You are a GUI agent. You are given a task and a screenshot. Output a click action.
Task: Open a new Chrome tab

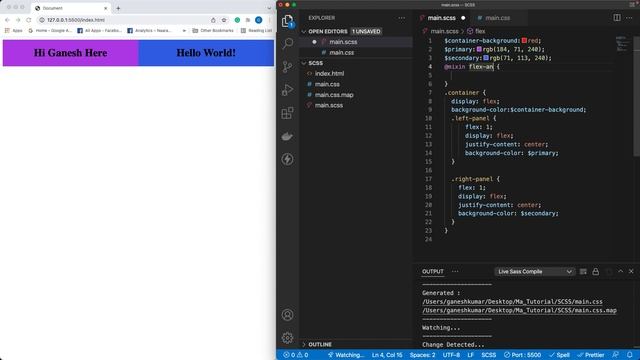coord(118,8)
